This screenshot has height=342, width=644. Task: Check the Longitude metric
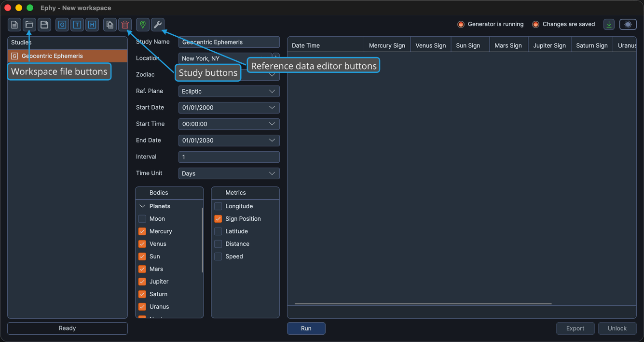[x=218, y=206]
